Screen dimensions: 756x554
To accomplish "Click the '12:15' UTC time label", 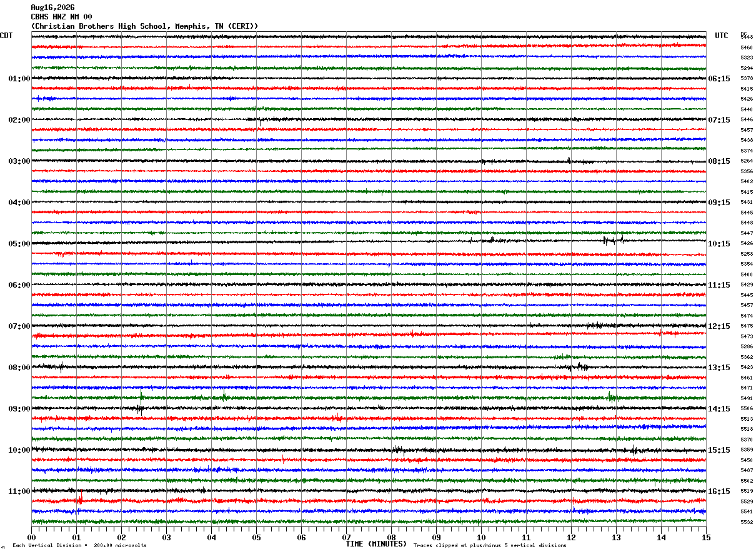I will click(719, 326).
